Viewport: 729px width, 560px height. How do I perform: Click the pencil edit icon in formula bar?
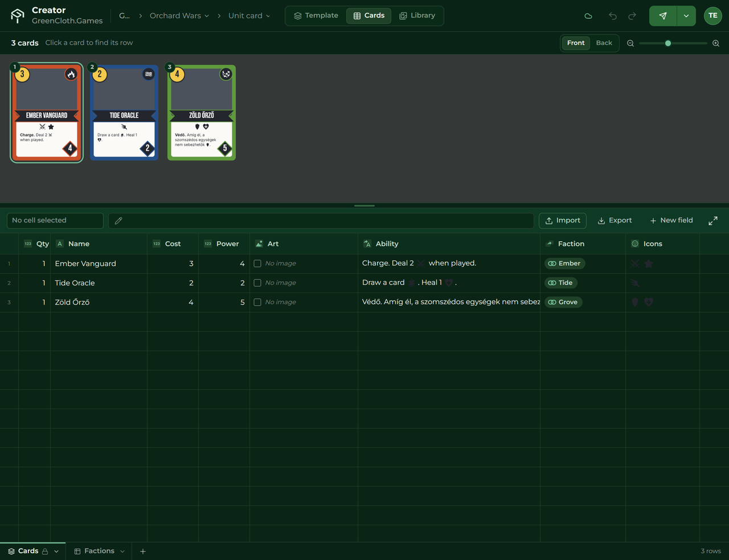click(118, 221)
